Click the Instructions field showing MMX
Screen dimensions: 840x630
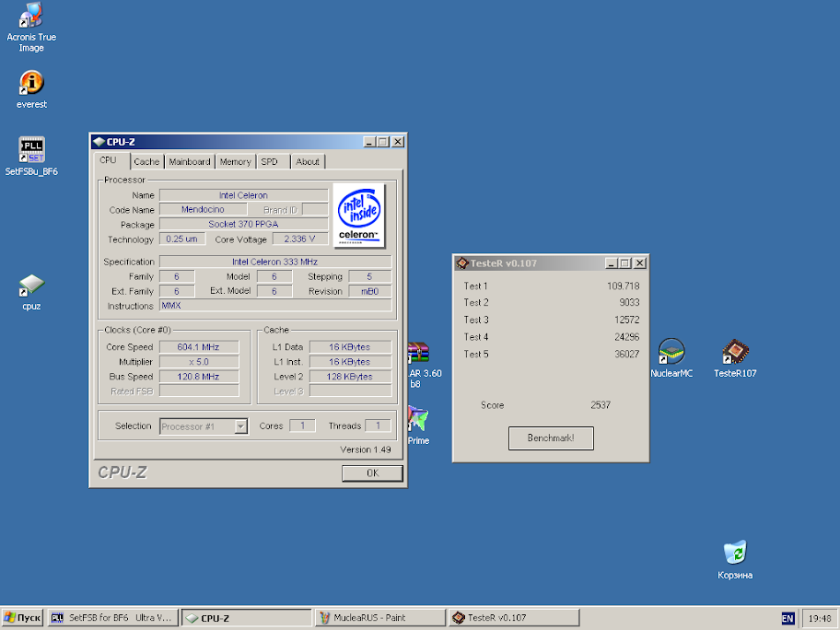275,306
